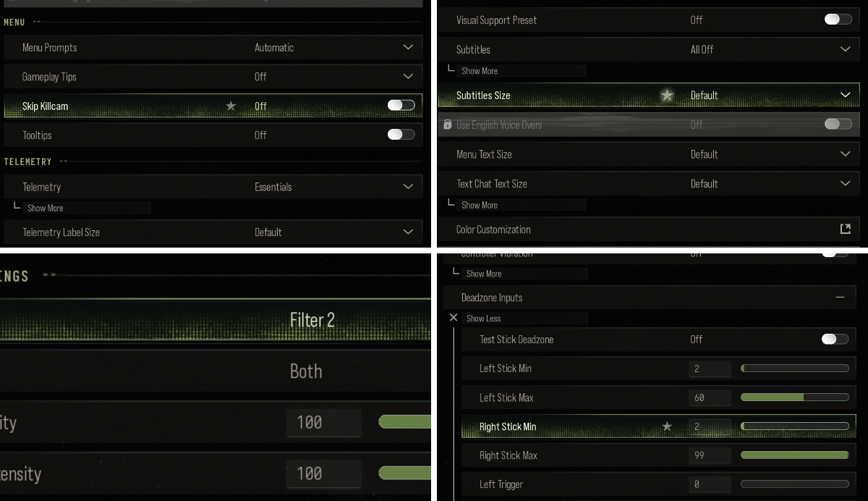Enable Test Stick Deadzone toggle
The image size is (868, 501).
(835, 339)
